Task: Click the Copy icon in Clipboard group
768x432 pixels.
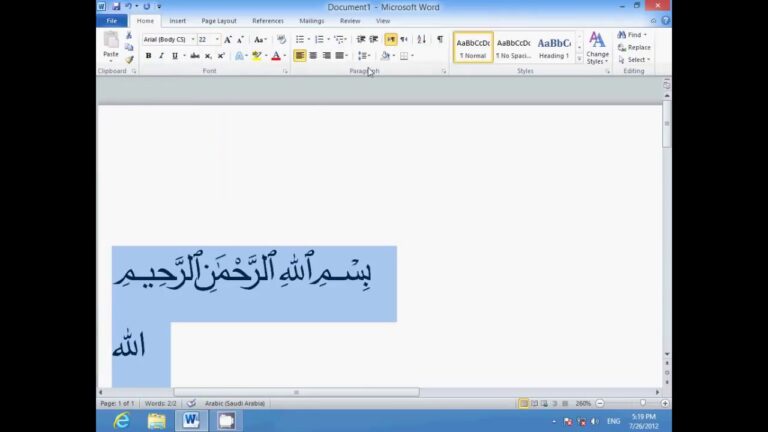Action: [x=129, y=48]
